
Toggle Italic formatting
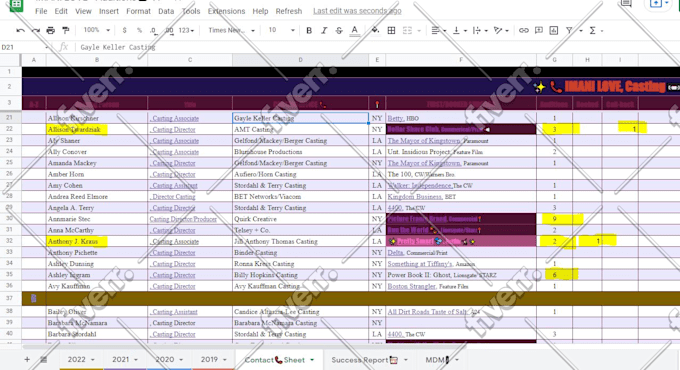[x=324, y=30]
